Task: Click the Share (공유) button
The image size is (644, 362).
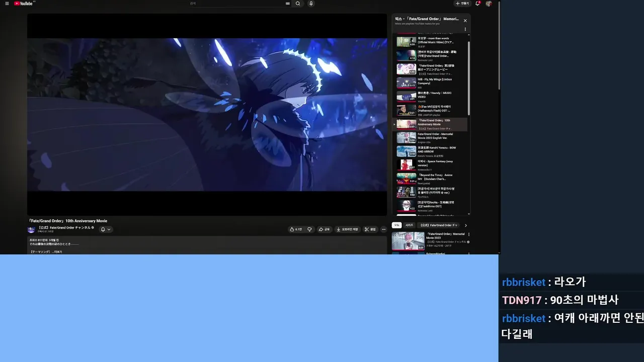Action: point(324,229)
